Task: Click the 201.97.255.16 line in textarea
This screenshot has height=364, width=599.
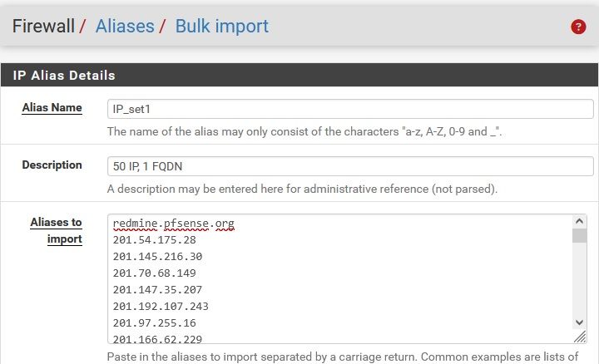Action: pyautogui.click(x=155, y=322)
